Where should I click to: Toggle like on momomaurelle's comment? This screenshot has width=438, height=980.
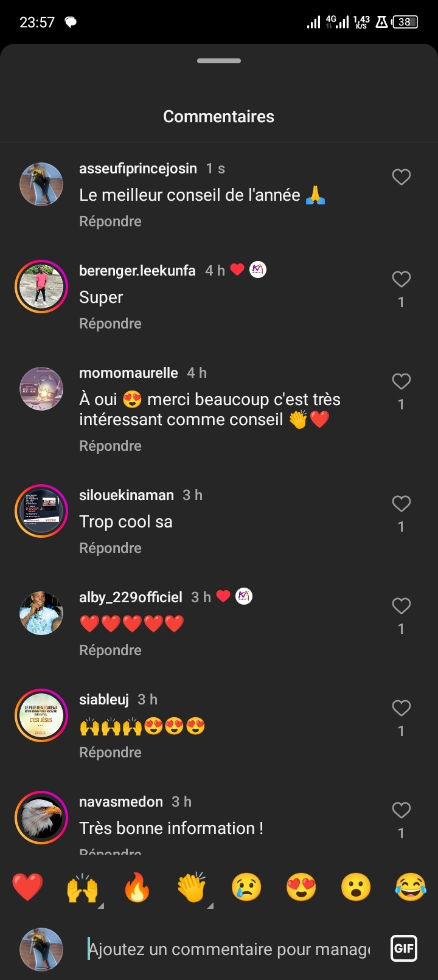pyautogui.click(x=401, y=381)
